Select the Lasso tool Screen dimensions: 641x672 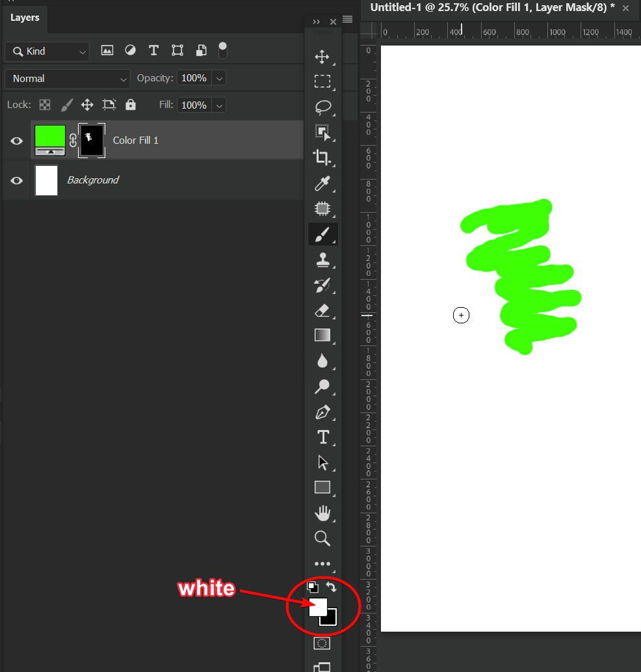tap(323, 107)
